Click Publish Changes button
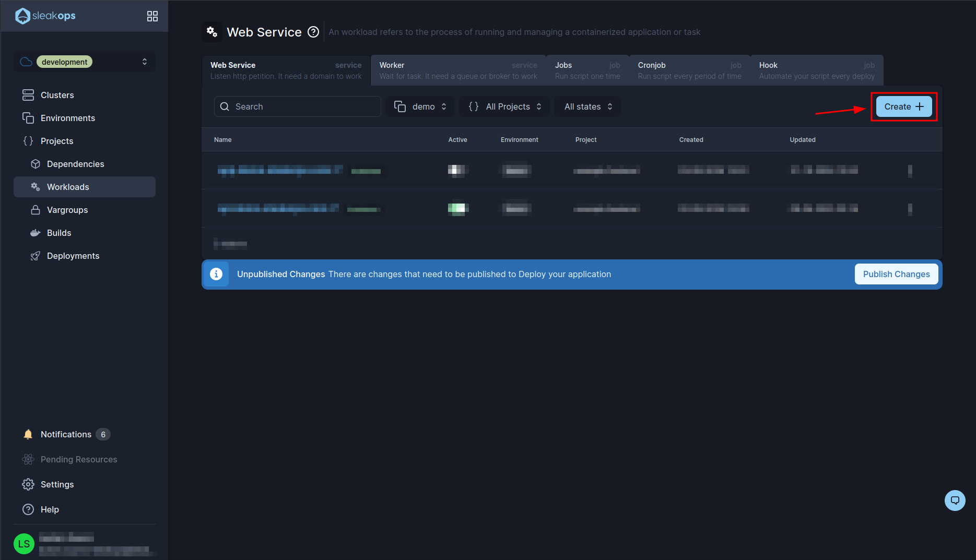Screen dimensions: 976x560 pos(896,274)
